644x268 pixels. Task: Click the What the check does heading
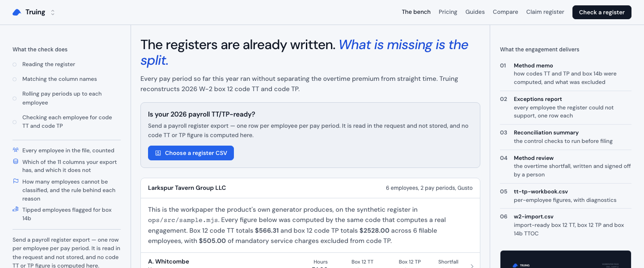pos(40,50)
